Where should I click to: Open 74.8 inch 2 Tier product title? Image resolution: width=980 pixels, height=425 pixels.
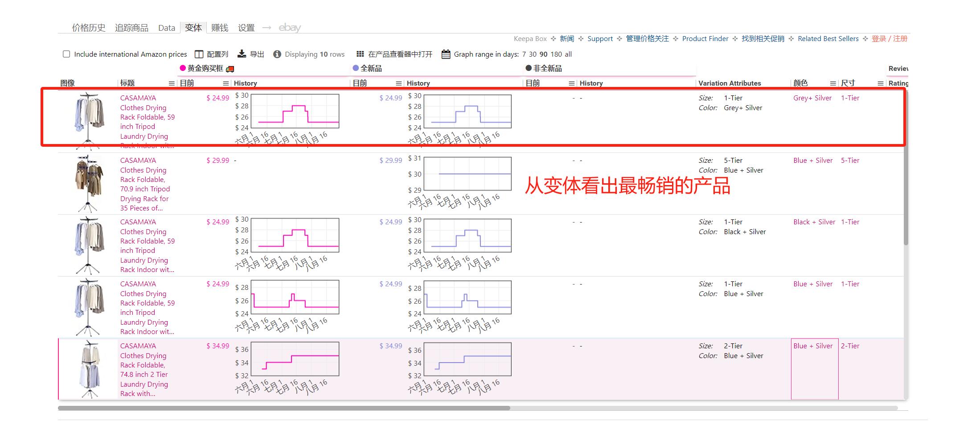click(x=144, y=370)
